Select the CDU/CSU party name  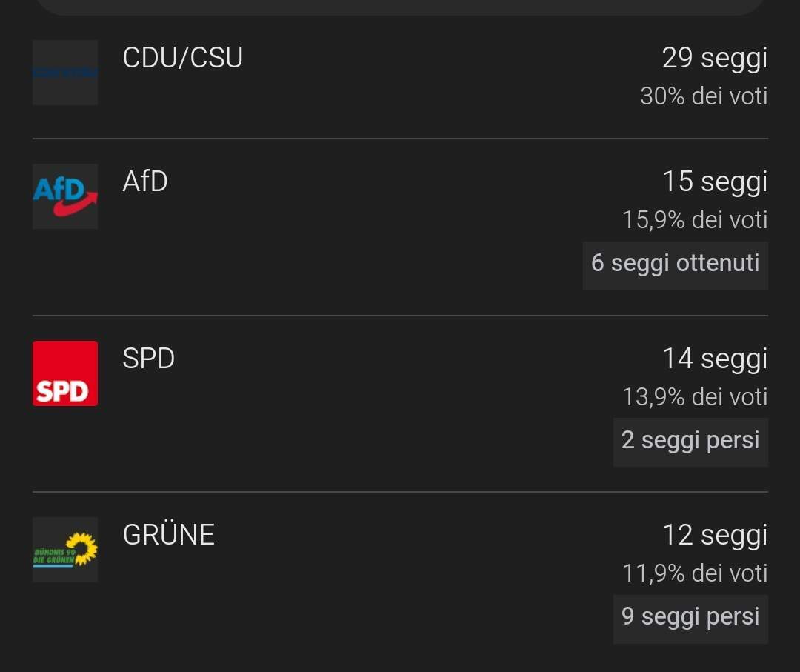[182, 57]
